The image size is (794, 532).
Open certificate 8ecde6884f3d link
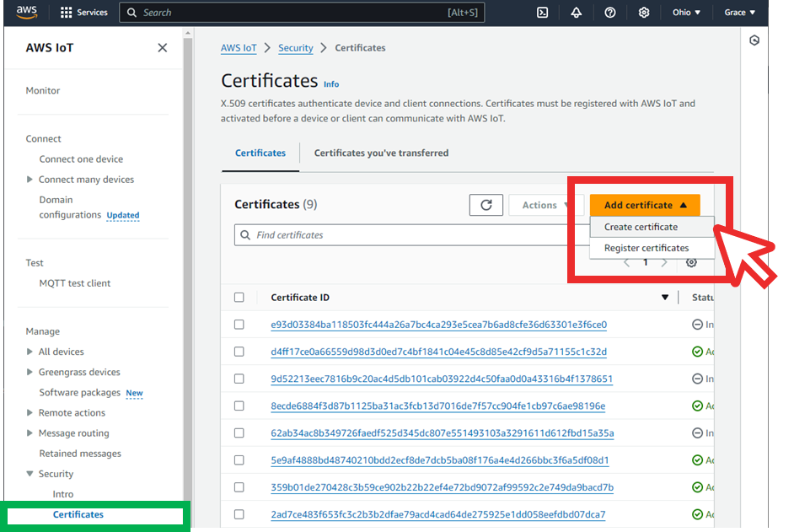[438, 406]
